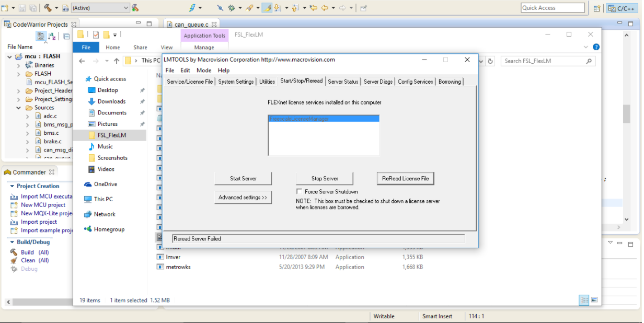Viewport: 644px width, 323px height.
Task: Click the details view button in Explorer status bar
Action: click(584, 300)
